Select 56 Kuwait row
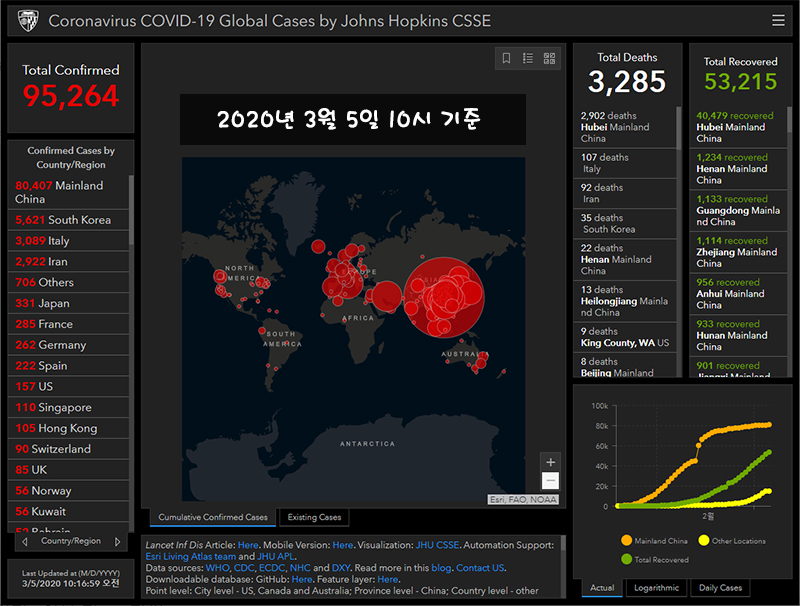Viewport: 800px width, 606px height. pyautogui.click(x=68, y=512)
